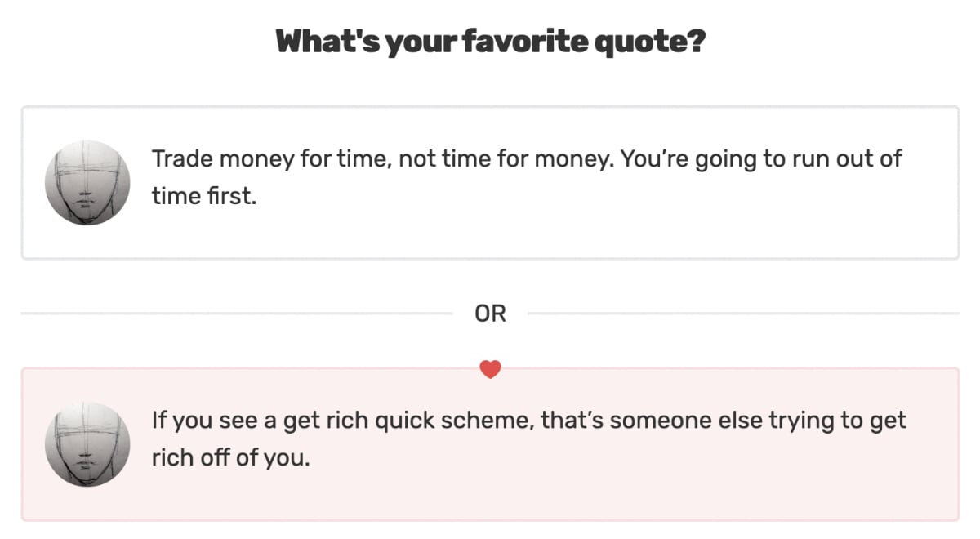The image size is (980, 539).
Task: Click the red heart icon
Action: (490, 370)
